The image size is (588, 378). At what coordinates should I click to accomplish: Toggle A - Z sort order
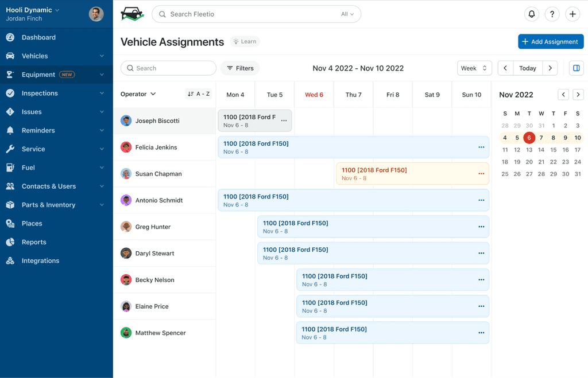[x=199, y=94]
